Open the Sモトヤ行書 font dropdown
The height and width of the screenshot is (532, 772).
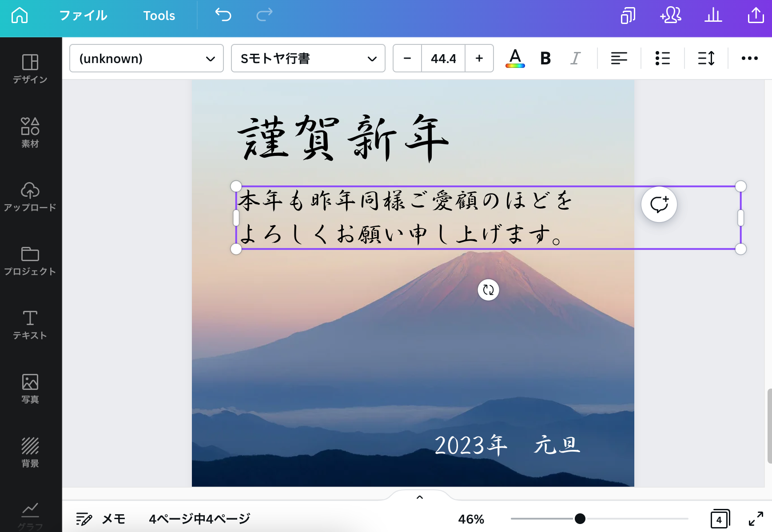pos(308,58)
